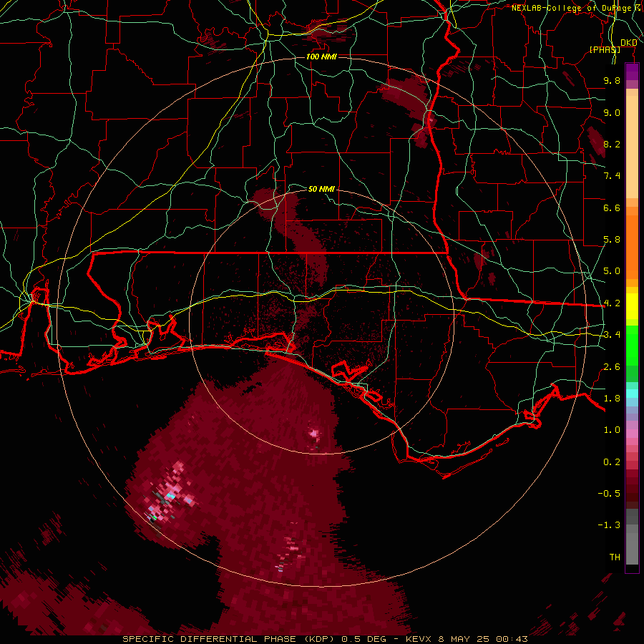Screen dimensions: 644x644
Task: Click the 3.4 value on the color scale
Action: pos(612,335)
